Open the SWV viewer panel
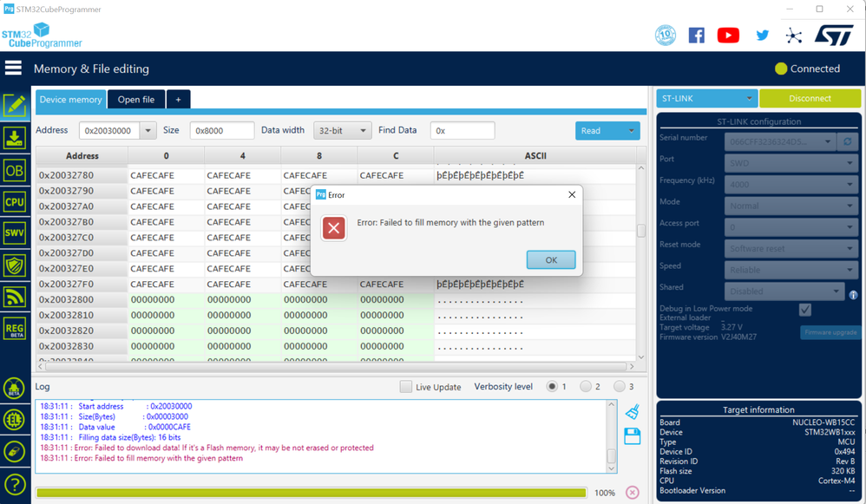Screen dimensions: 866x504 15,233
